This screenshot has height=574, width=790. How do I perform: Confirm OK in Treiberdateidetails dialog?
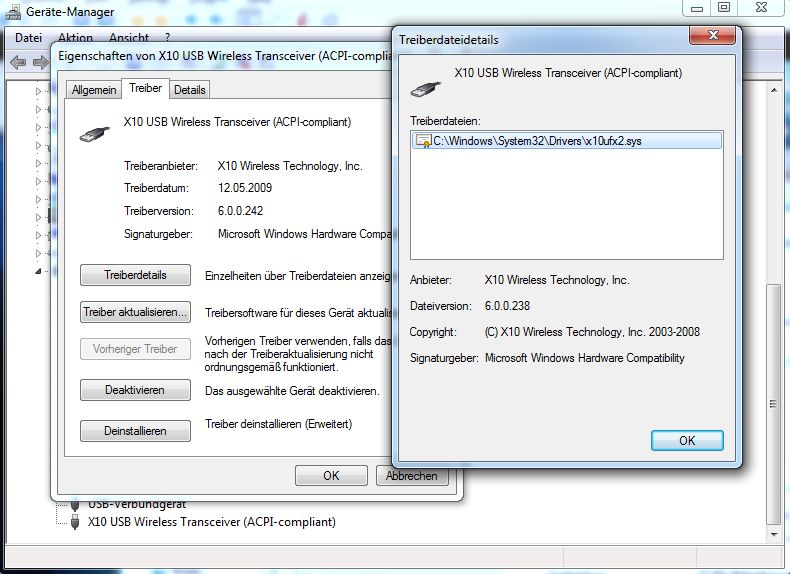[x=687, y=440]
